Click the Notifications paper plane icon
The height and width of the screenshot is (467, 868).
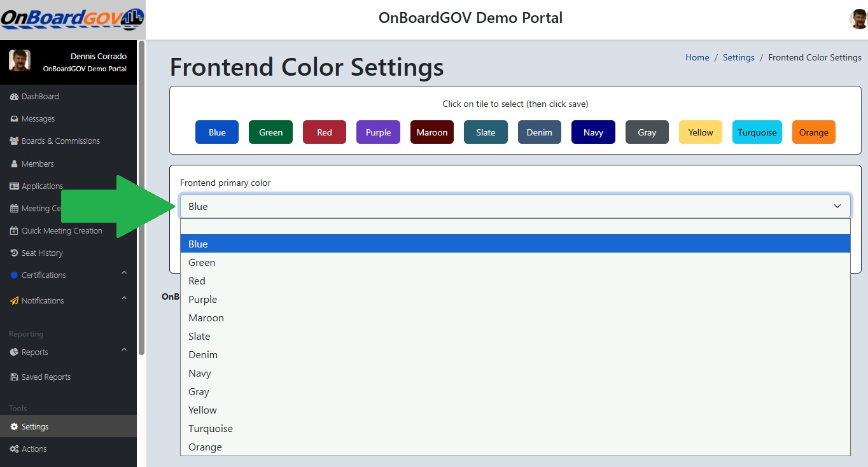(x=15, y=300)
